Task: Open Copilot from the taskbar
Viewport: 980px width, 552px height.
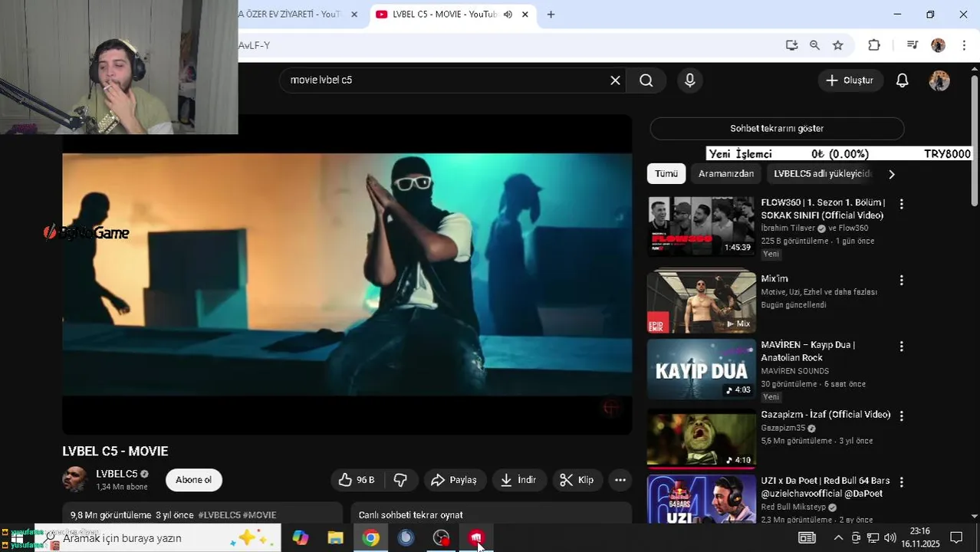Action: [300, 538]
